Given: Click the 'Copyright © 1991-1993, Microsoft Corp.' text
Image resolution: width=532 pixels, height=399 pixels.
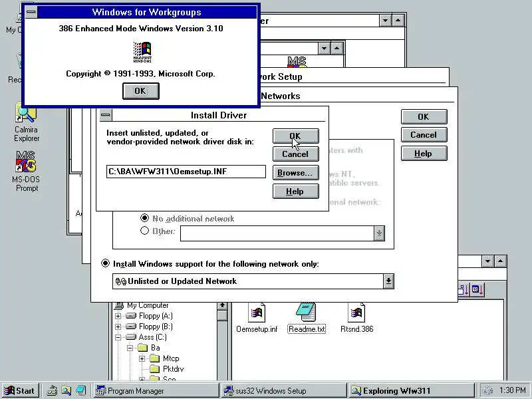Looking at the screenshot, I should point(140,74).
